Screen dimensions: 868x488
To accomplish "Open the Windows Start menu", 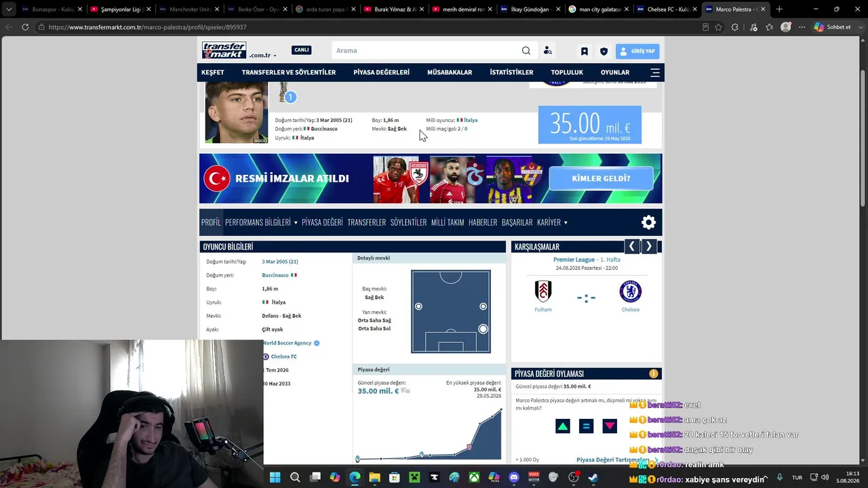I will click(x=275, y=478).
